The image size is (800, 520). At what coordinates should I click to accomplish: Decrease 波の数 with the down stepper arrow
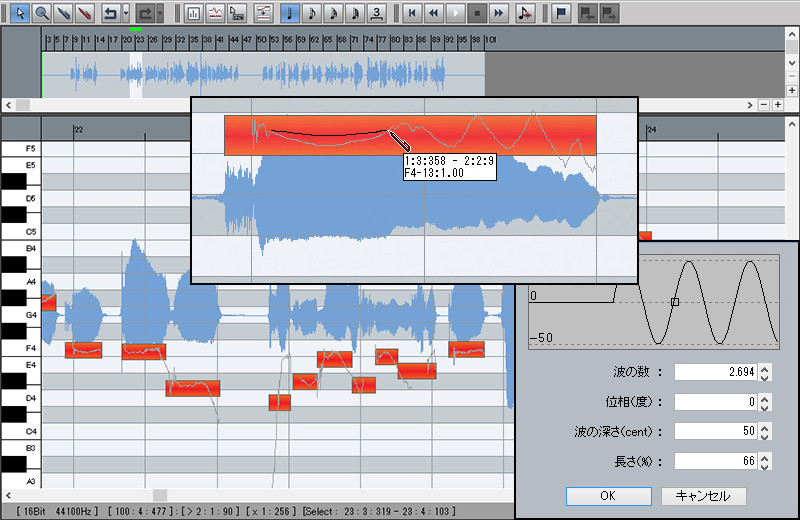point(764,377)
